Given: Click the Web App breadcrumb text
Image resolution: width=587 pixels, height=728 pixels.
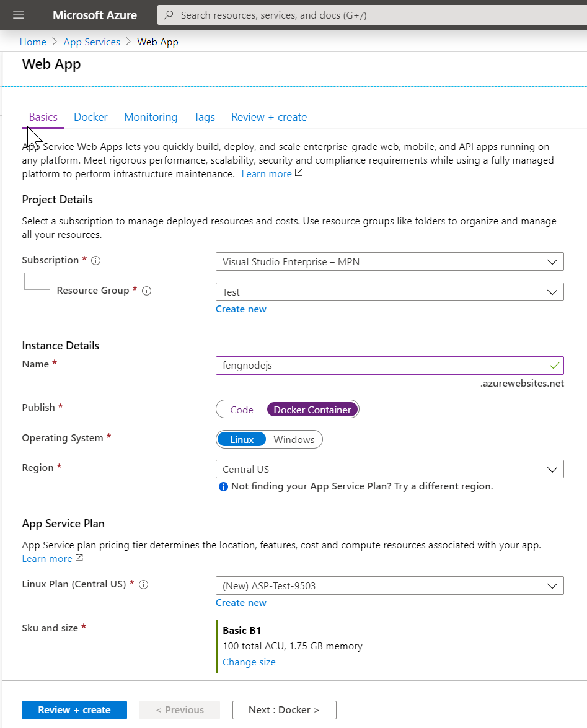Looking at the screenshot, I should tap(158, 42).
